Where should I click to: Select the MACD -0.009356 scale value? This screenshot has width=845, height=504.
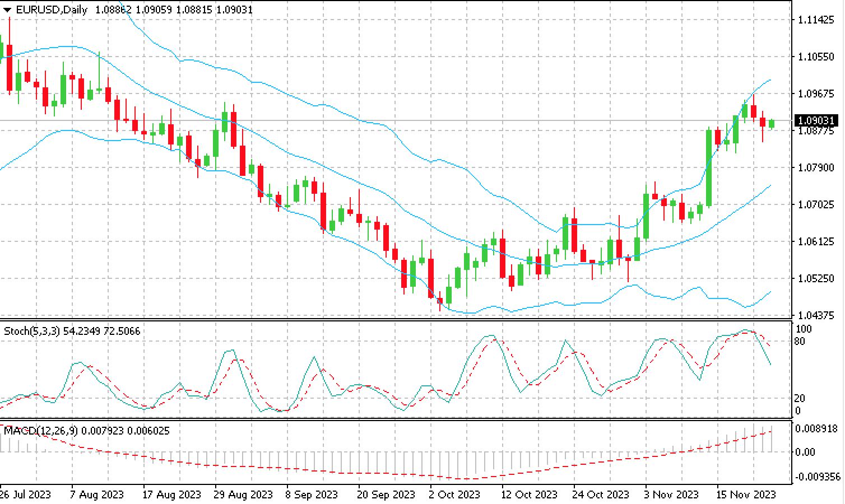tap(819, 477)
